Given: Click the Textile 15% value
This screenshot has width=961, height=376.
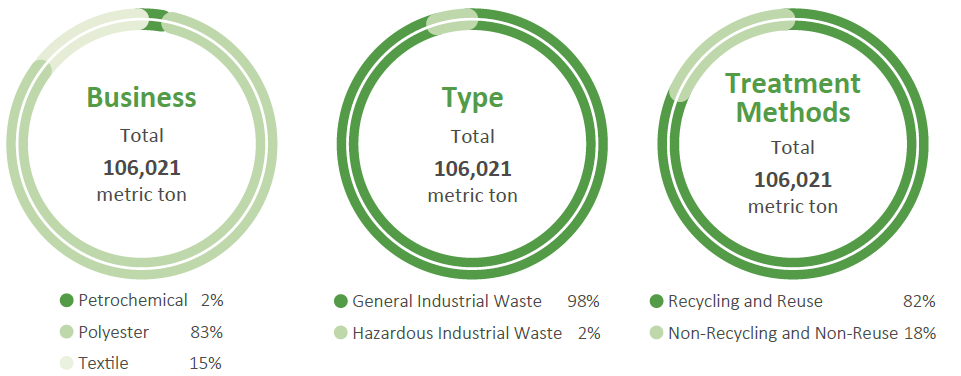Looking at the screenshot, I should point(206,363).
